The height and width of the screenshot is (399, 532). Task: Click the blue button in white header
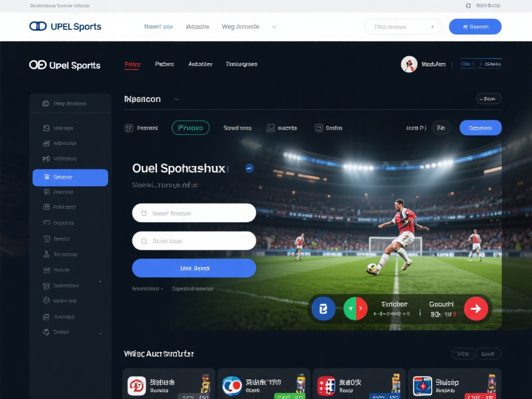475,26
